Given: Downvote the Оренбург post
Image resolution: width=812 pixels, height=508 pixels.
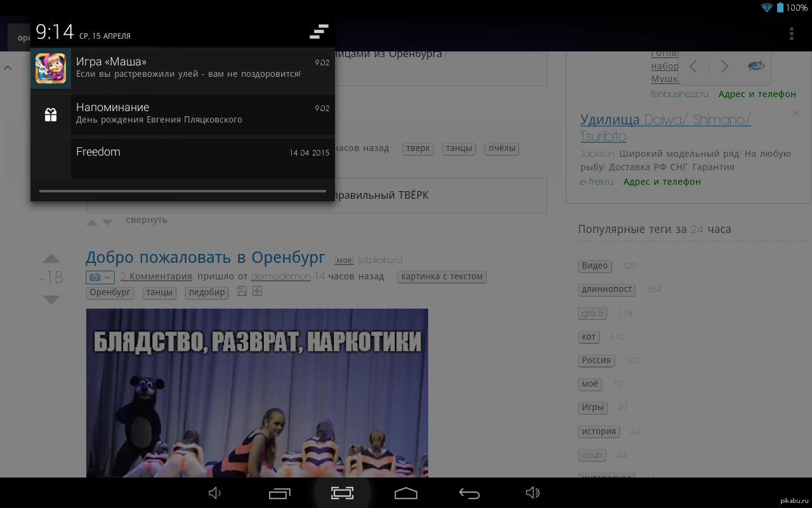Looking at the screenshot, I should pyautogui.click(x=51, y=300).
